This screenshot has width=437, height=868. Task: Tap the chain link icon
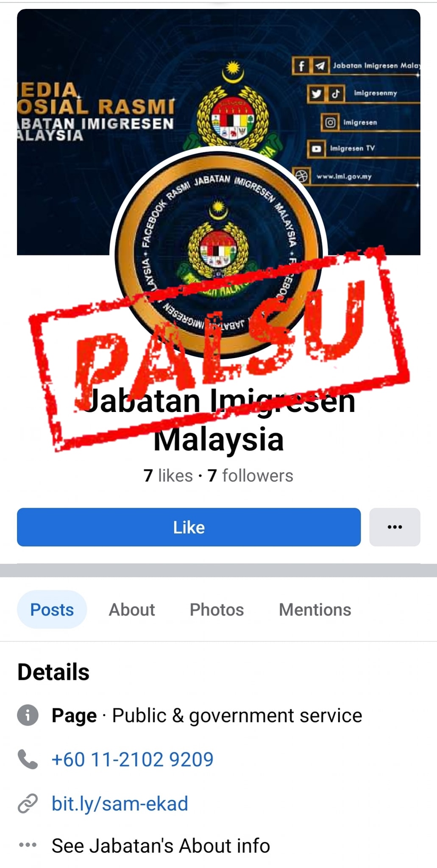point(28,803)
